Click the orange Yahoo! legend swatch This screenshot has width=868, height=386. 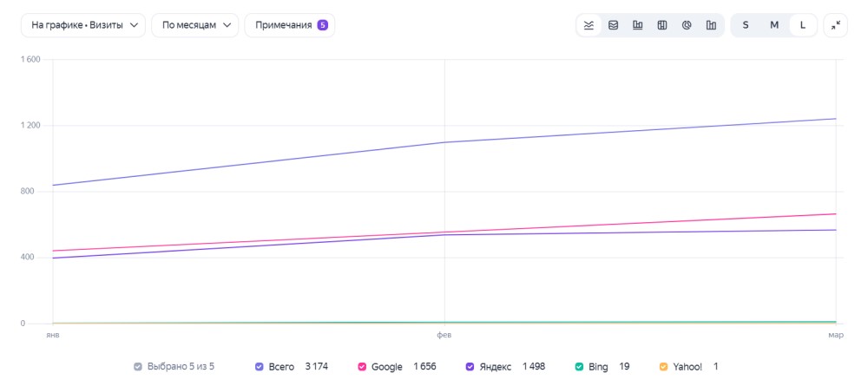[x=663, y=366]
